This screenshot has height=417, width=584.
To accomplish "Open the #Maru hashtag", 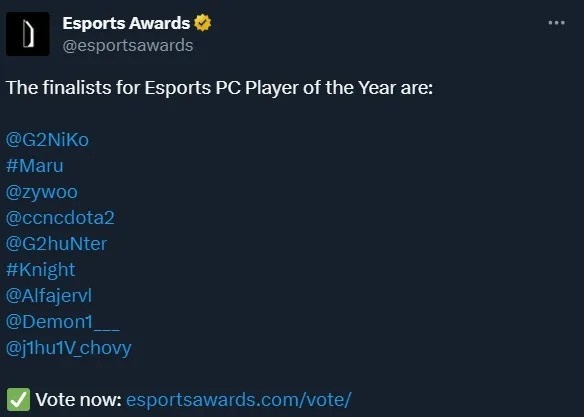I will [35, 166].
